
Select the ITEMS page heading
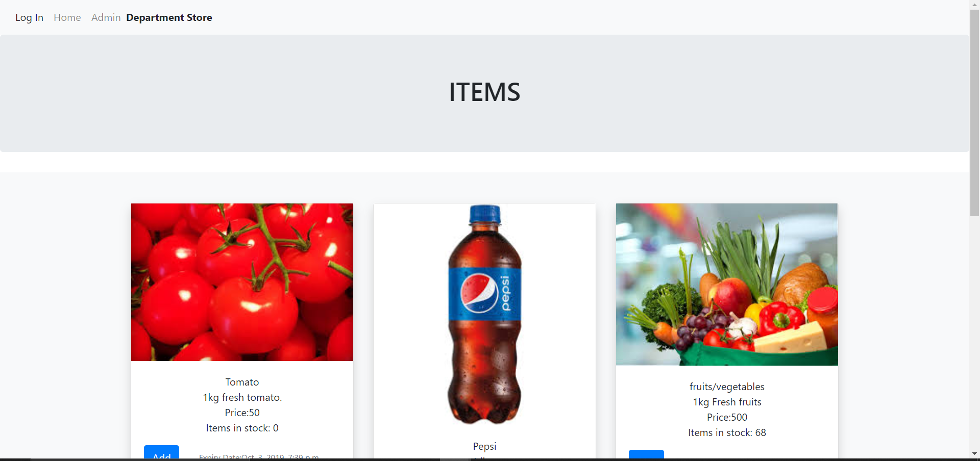point(484,92)
